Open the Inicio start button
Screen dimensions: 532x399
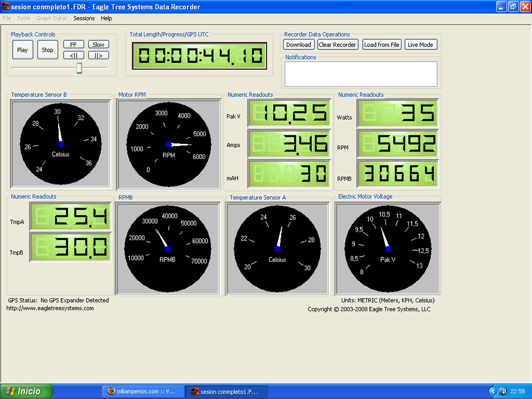pos(27,391)
